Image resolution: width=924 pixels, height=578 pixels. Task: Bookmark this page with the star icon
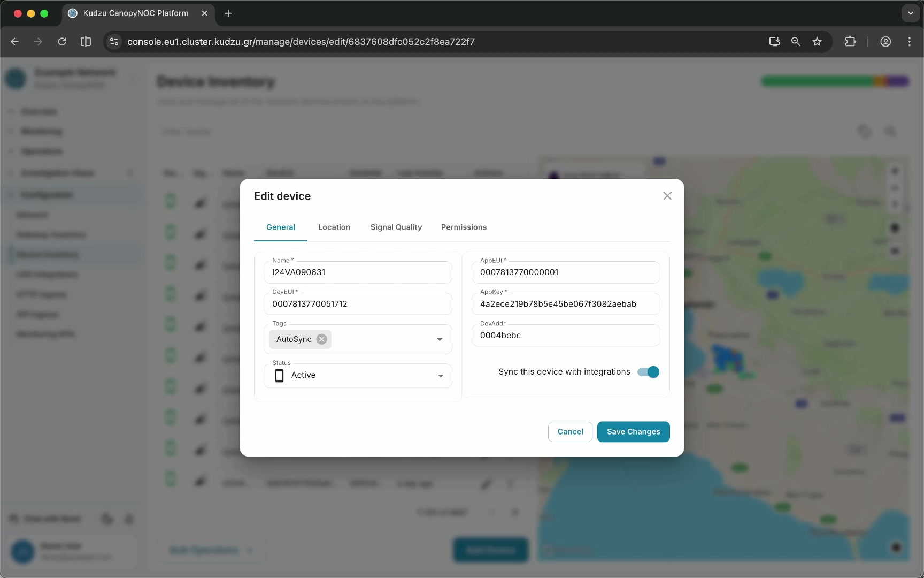(x=817, y=42)
